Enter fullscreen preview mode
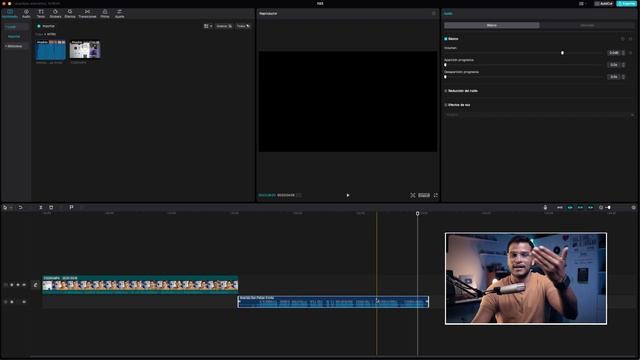 coord(436,196)
